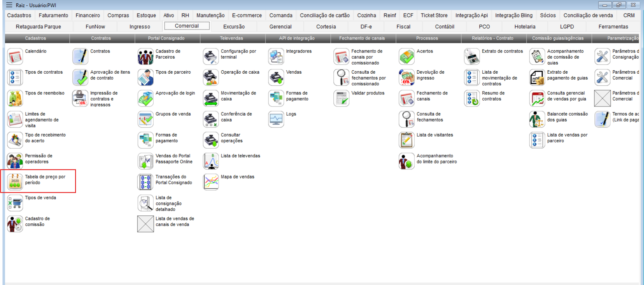Open Tipos de reembolso icon
644x285 pixels.
[15, 98]
